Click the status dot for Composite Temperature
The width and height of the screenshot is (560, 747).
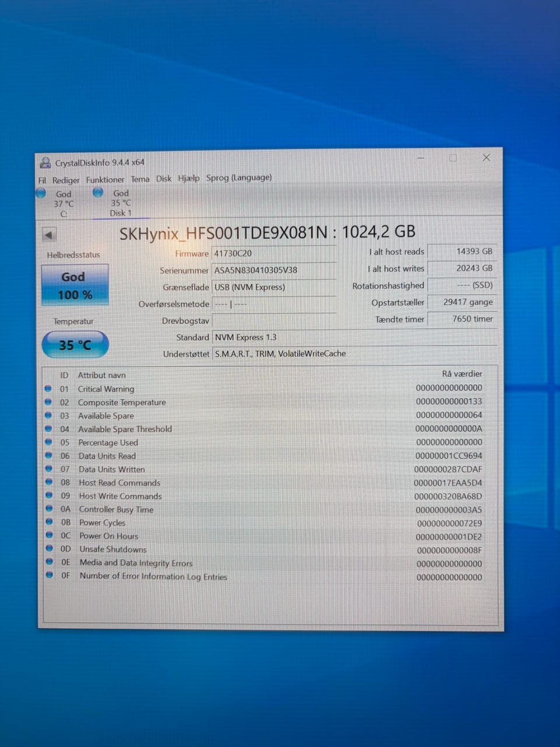(48, 402)
